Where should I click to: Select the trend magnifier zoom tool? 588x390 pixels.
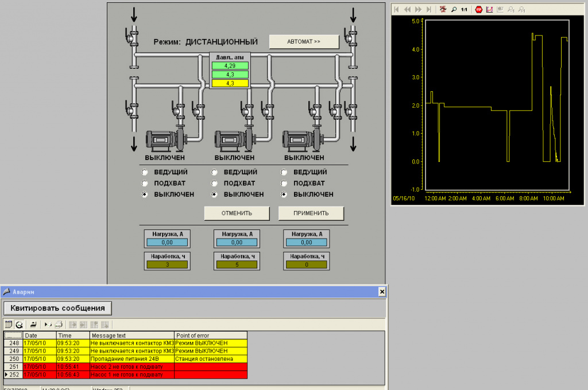coord(454,10)
